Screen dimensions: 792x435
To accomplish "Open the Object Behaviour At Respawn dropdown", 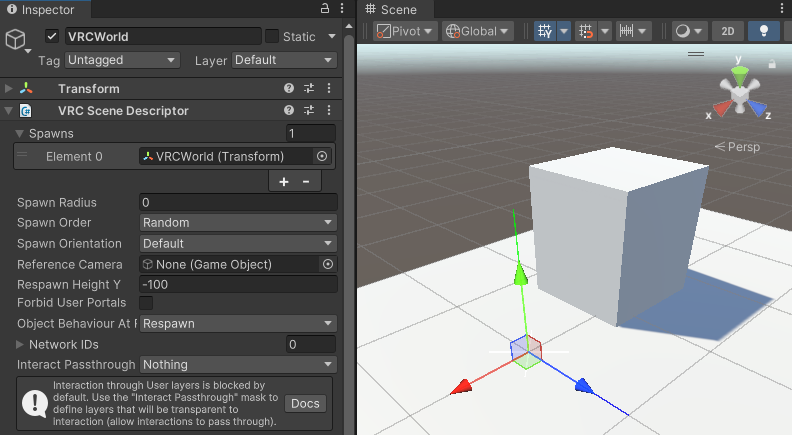I will point(238,323).
